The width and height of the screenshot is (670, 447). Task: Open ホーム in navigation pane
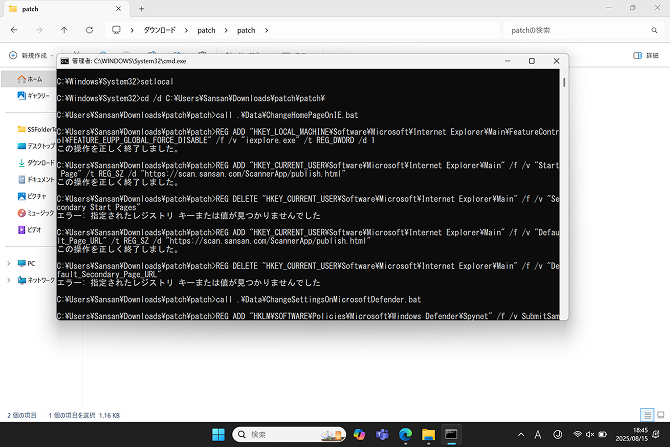point(29,79)
